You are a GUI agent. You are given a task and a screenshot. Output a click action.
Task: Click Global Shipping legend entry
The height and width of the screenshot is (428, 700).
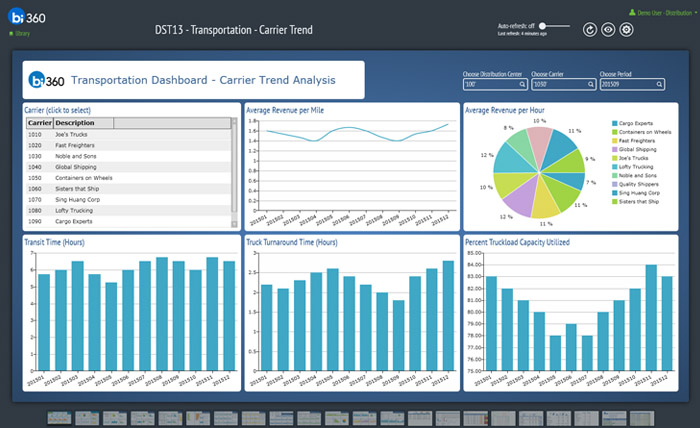[634, 150]
